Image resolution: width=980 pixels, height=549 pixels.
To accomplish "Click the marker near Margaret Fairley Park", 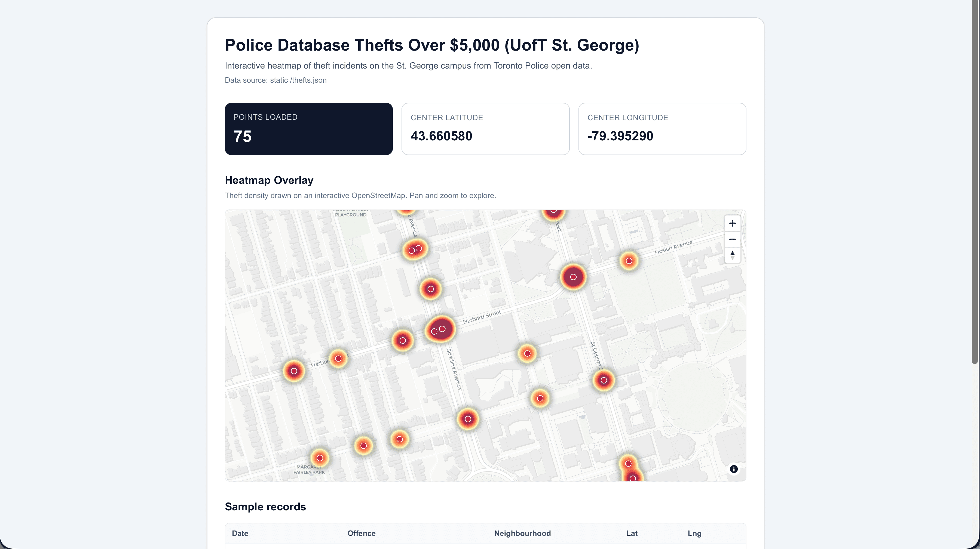I will [x=320, y=458].
